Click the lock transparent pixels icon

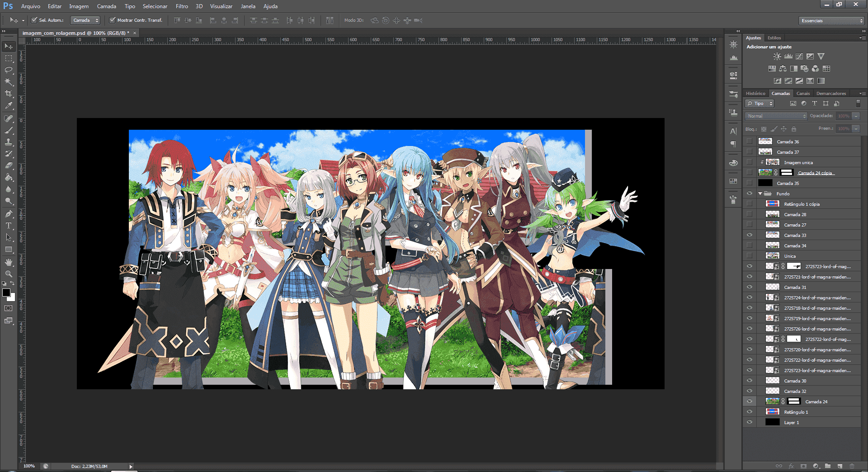click(764, 129)
